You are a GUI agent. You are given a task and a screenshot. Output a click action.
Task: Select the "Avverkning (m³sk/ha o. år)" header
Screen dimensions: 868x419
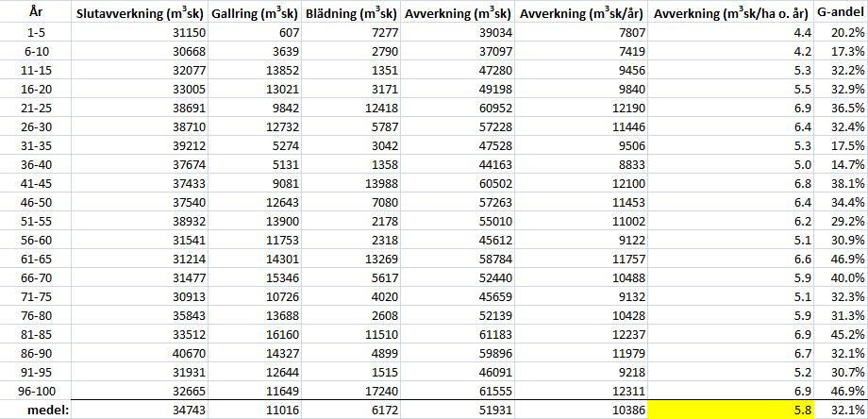[x=731, y=14]
